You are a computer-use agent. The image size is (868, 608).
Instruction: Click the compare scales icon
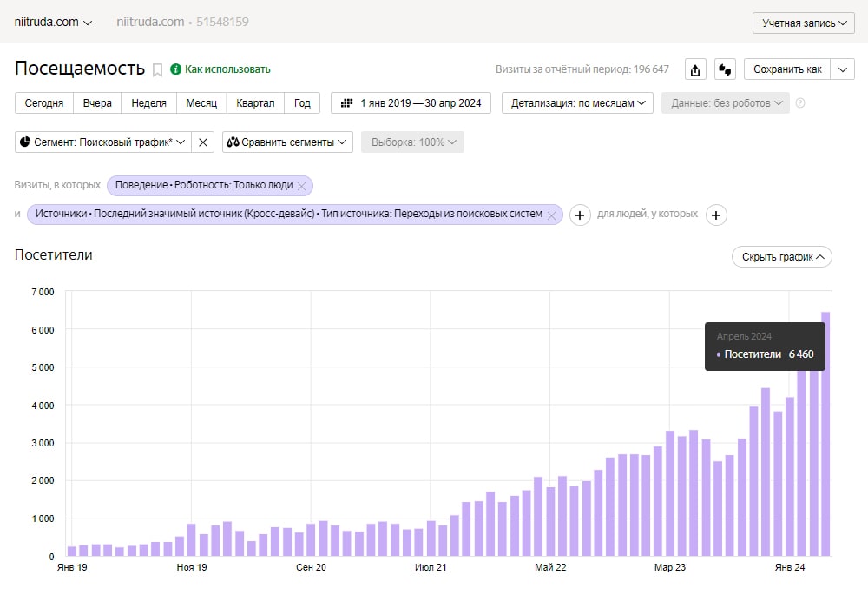point(233,142)
